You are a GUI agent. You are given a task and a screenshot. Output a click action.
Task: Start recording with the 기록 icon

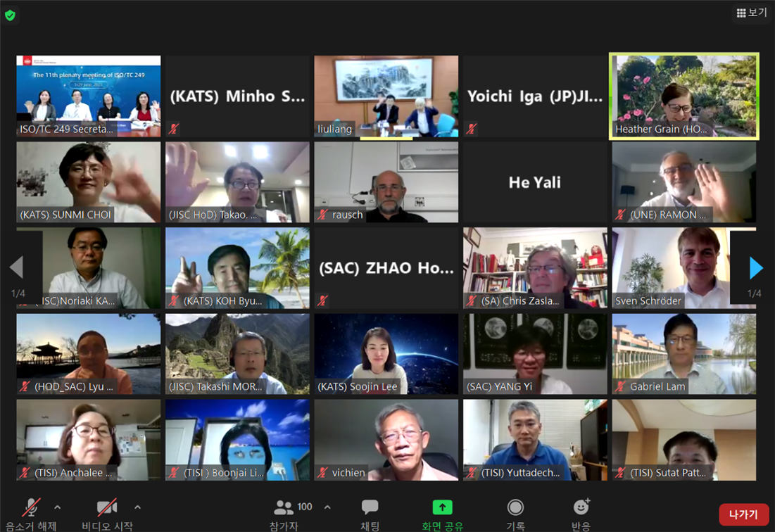(x=515, y=507)
